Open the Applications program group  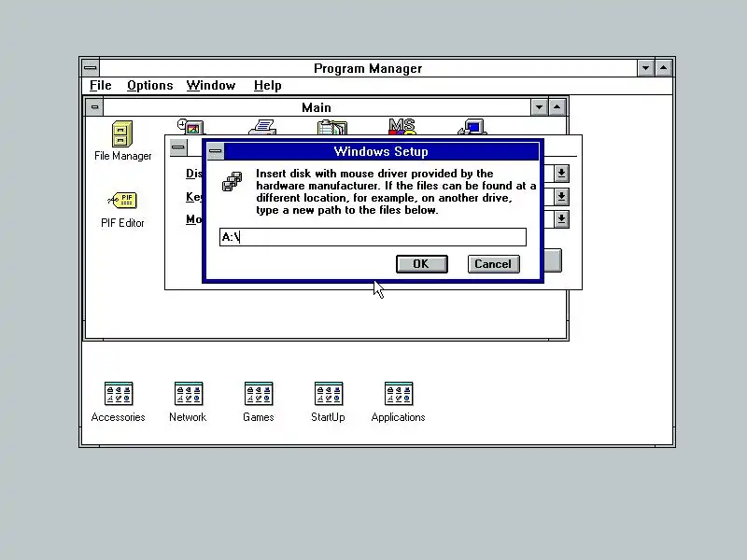click(399, 394)
